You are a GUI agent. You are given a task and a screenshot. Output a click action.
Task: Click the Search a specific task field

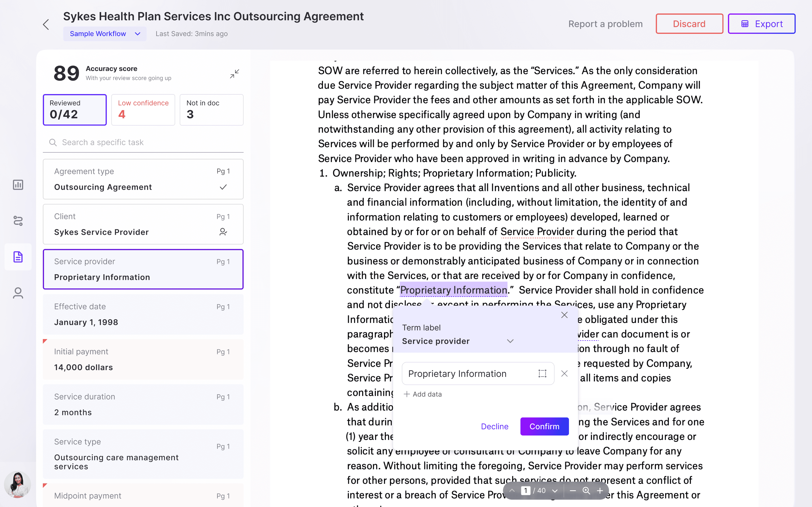[148, 142]
